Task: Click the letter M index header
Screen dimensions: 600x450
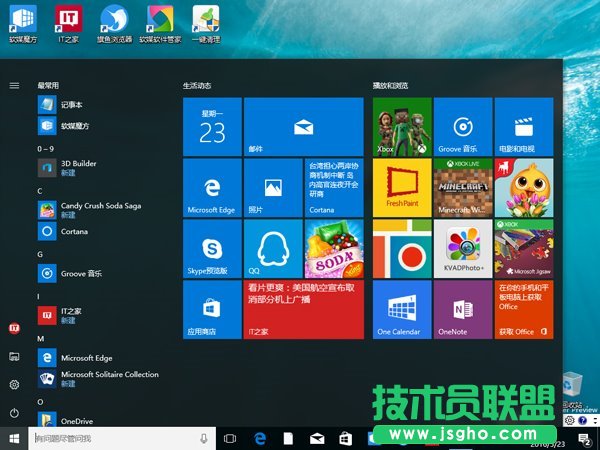Action: [x=41, y=339]
